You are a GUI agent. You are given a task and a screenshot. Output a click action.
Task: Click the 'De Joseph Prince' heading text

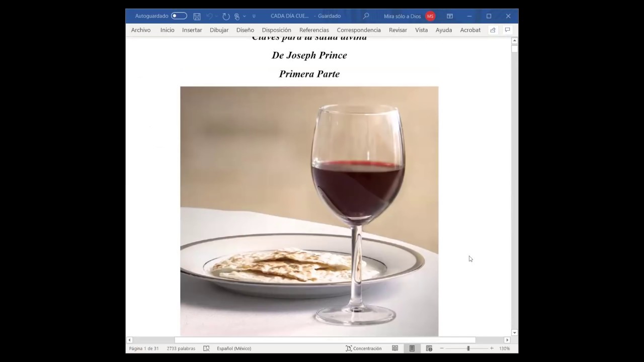pos(309,55)
